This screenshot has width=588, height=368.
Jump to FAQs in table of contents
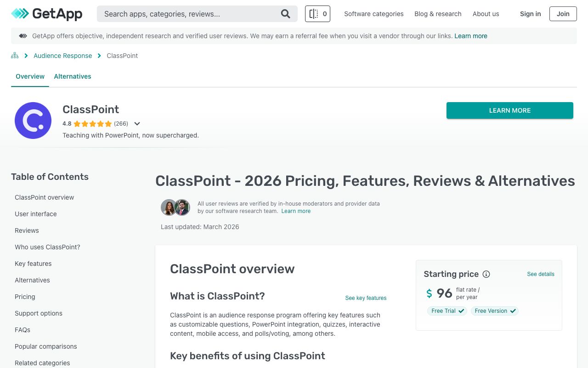(23, 330)
